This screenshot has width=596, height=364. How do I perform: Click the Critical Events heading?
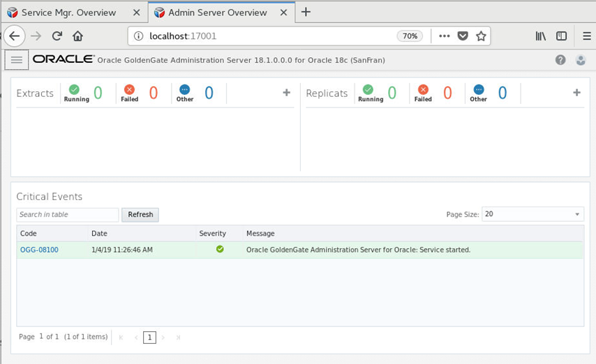pos(49,197)
